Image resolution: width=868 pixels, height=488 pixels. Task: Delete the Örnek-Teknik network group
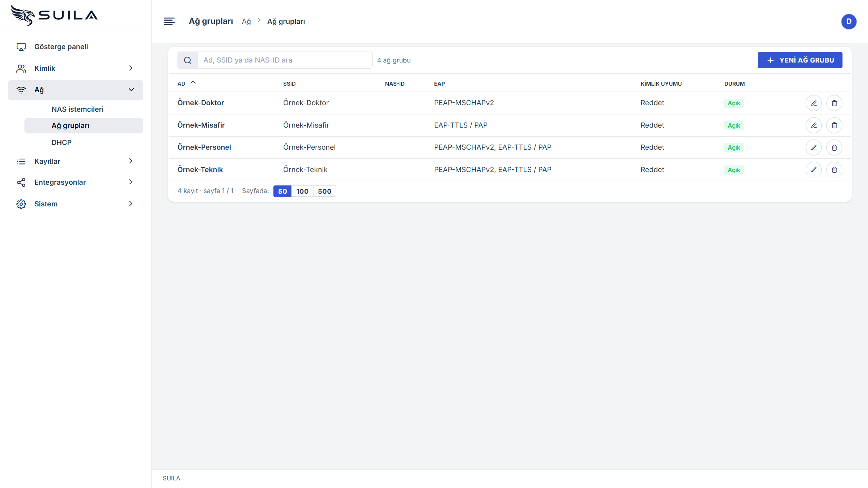[x=834, y=170]
